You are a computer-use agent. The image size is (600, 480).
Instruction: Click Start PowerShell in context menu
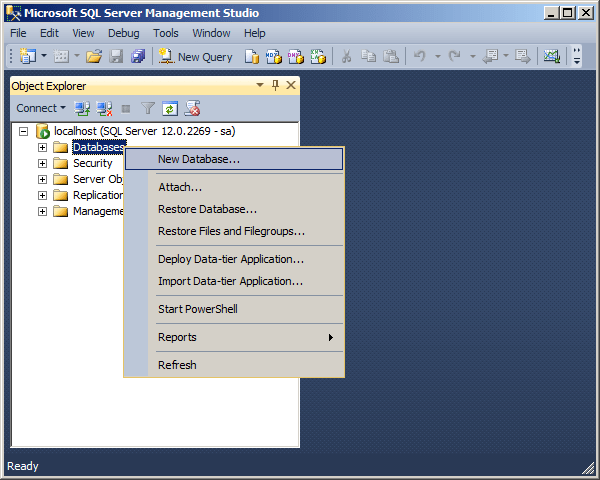coord(197,309)
